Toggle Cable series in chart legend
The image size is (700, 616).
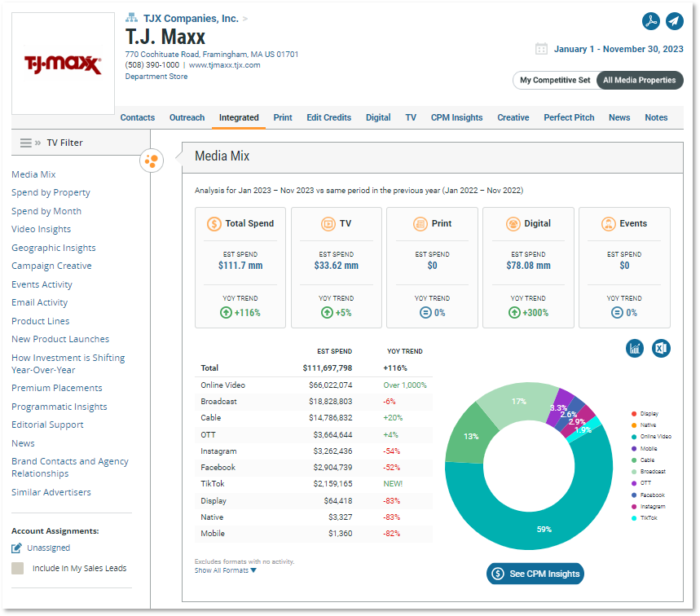[643, 460]
